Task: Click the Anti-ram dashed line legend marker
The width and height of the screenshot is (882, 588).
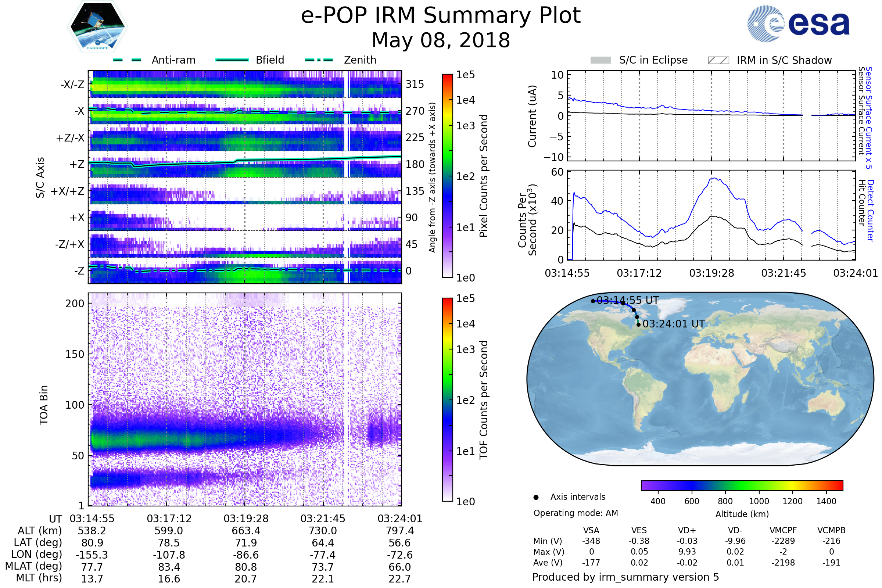Action: [x=127, y=60]
